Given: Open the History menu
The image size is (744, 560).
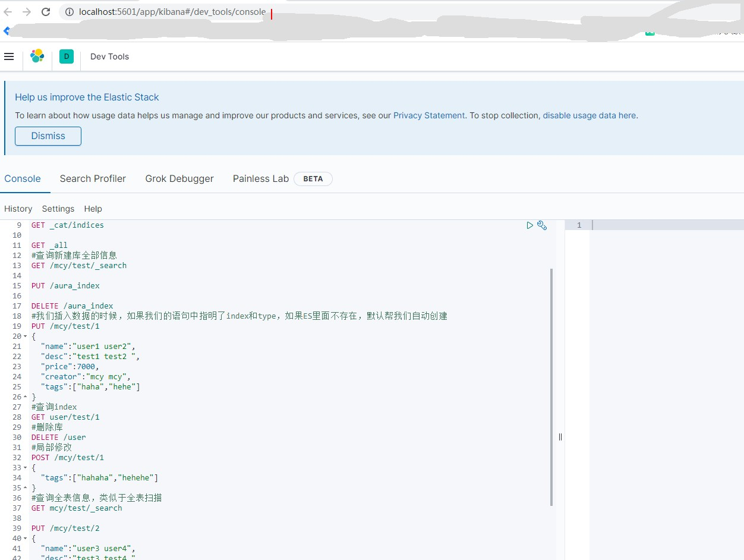Looking at the screenshot, I should point(18,209).
